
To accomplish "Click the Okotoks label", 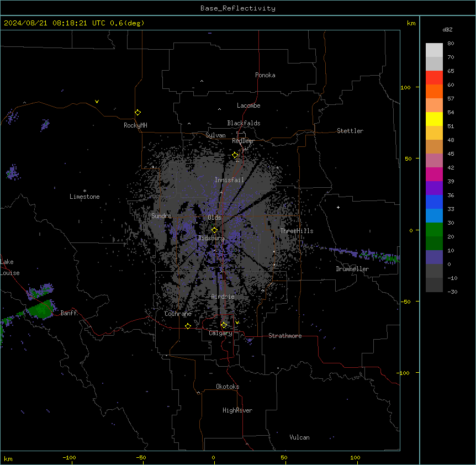I will tap(228, 387).
